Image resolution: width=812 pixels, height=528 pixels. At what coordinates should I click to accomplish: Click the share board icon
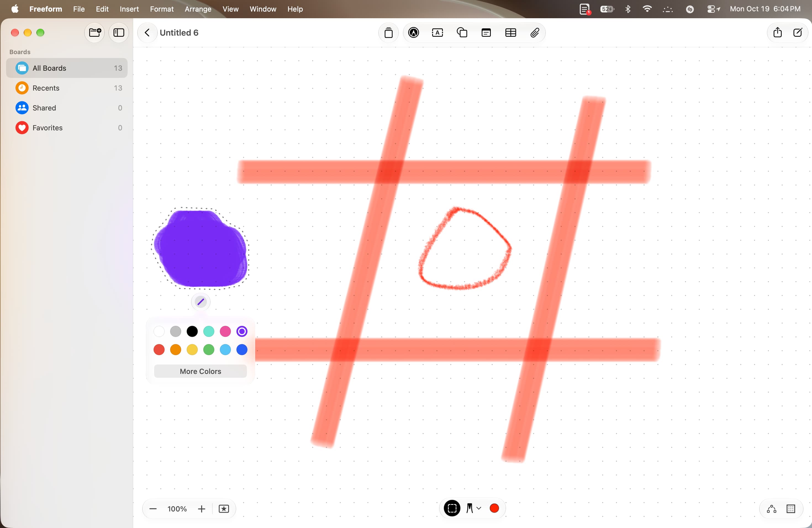point(777,32)
